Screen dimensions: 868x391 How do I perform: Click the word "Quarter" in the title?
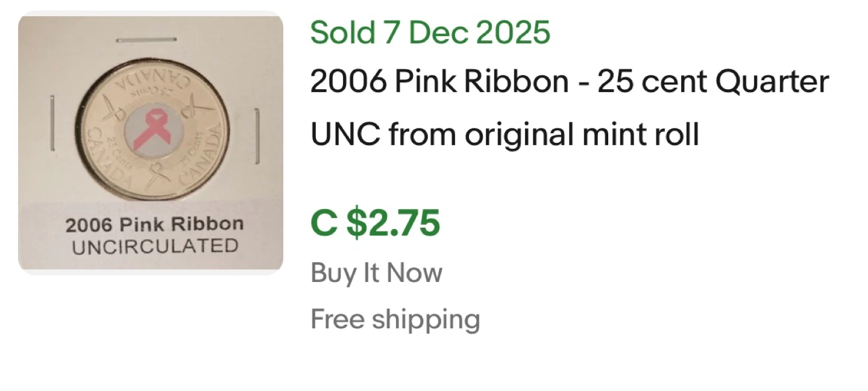(x=779, y=83)
